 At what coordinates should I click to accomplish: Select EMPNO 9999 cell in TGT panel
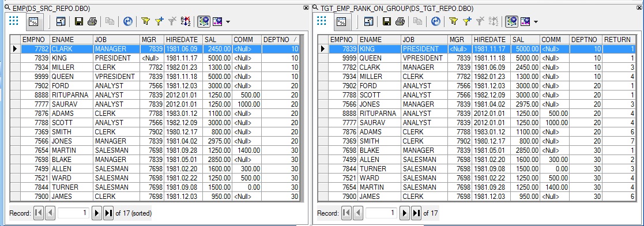(344, 58)
